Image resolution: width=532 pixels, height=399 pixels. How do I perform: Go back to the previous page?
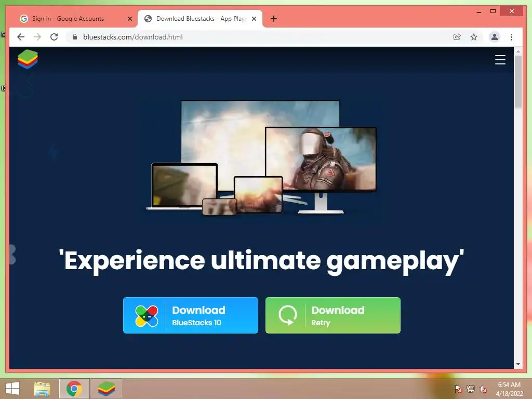tap(21, 37)
